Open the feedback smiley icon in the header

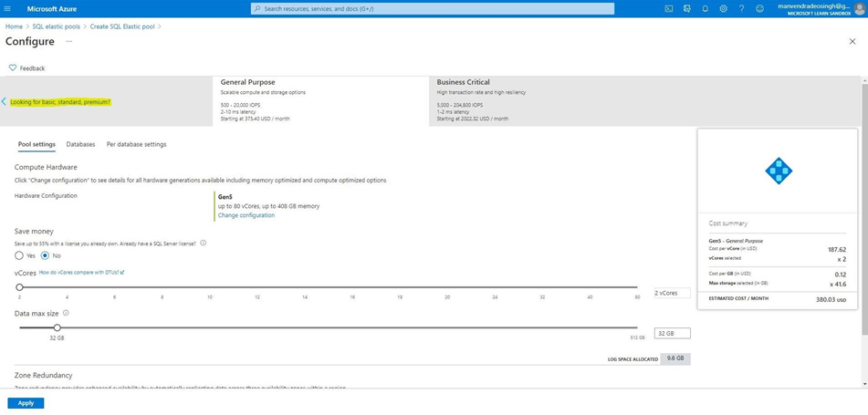coord(759,9)
